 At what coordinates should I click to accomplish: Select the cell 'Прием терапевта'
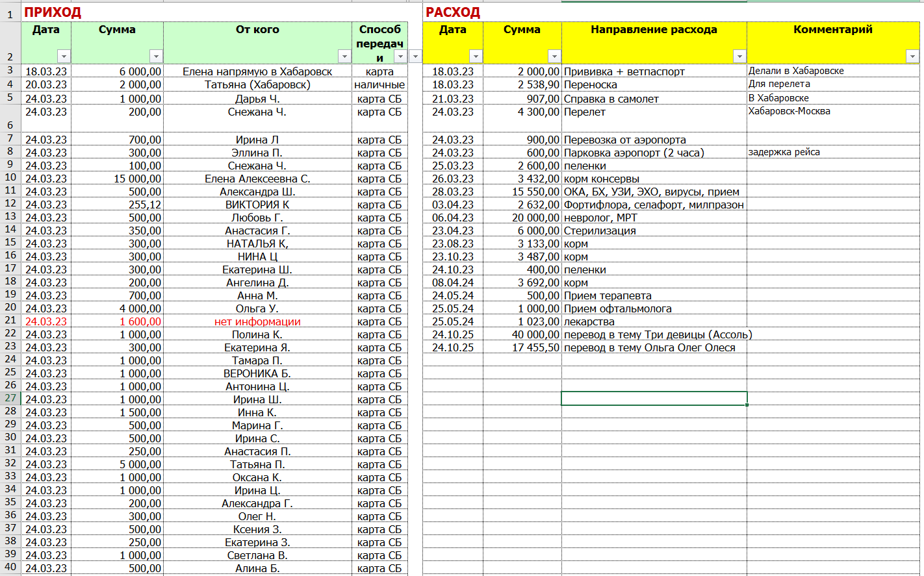(x=654, y=295)
